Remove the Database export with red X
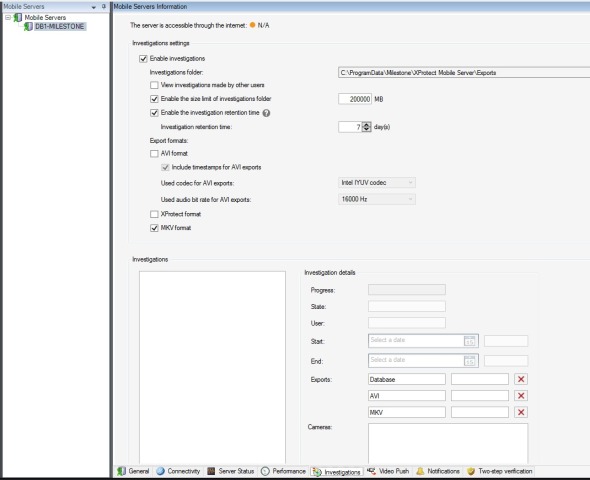The width and height of the screenshot is (590, 480). point(521,379)
